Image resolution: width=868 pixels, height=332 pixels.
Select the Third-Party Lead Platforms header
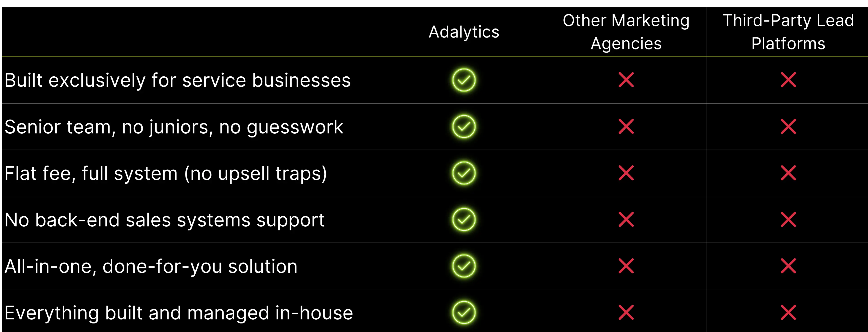(788, 32)
